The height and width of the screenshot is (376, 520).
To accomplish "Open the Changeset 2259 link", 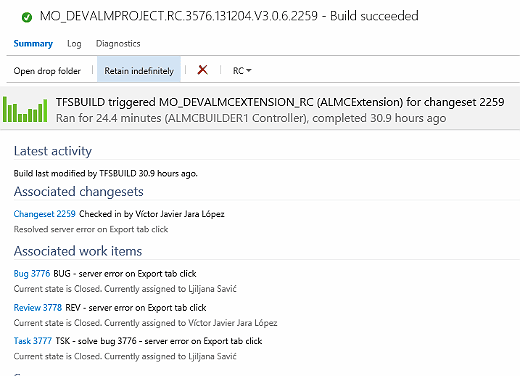I will 44,214.
